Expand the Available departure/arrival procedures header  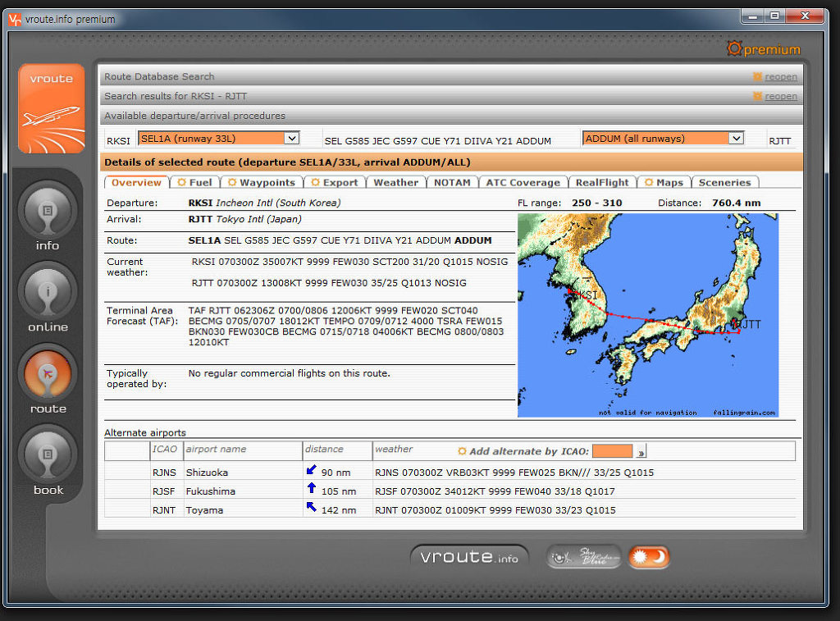click(194, 116)
